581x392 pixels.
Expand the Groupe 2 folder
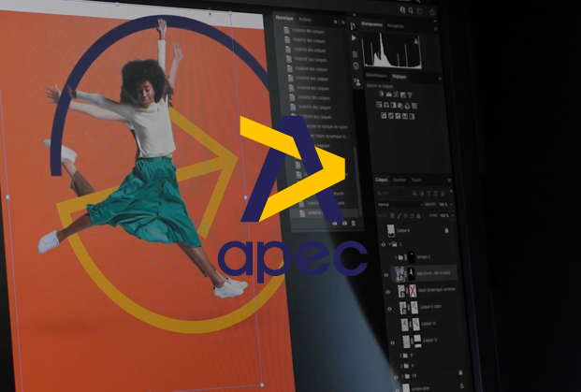[396, 256]
